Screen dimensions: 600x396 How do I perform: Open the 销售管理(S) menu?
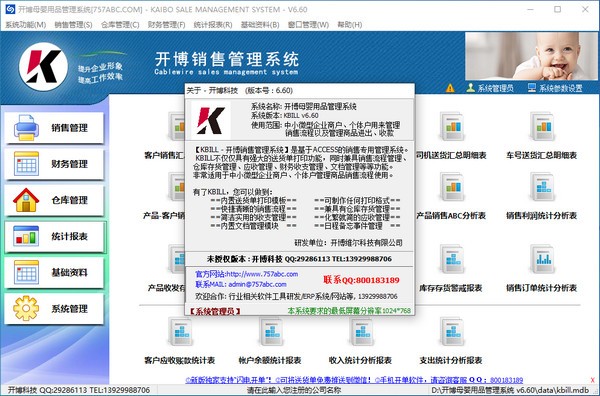(73, 25)
